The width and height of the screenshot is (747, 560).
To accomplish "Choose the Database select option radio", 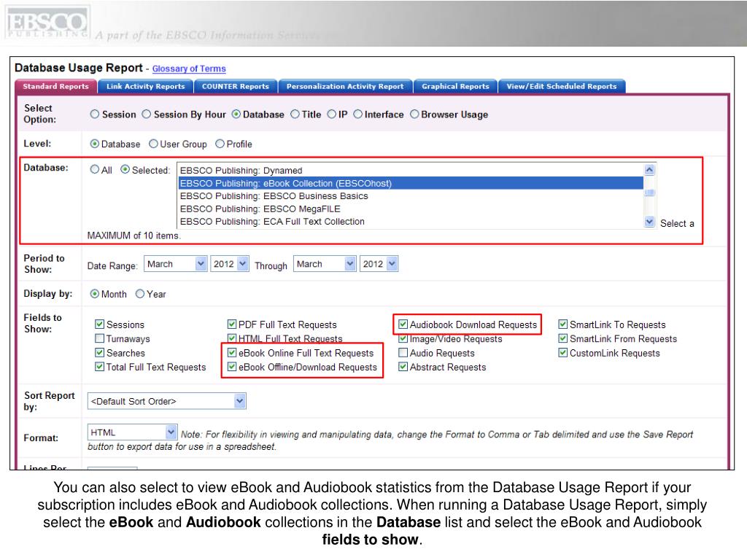I will [236, 114].
